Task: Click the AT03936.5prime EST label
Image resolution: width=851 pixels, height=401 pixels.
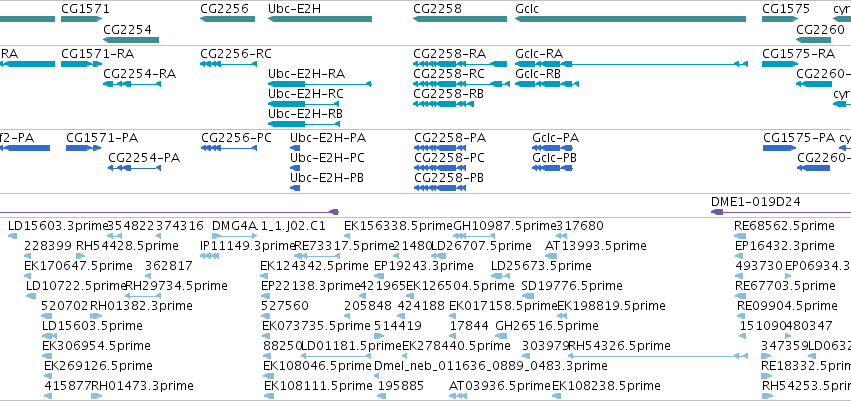Action: [500, 386]
